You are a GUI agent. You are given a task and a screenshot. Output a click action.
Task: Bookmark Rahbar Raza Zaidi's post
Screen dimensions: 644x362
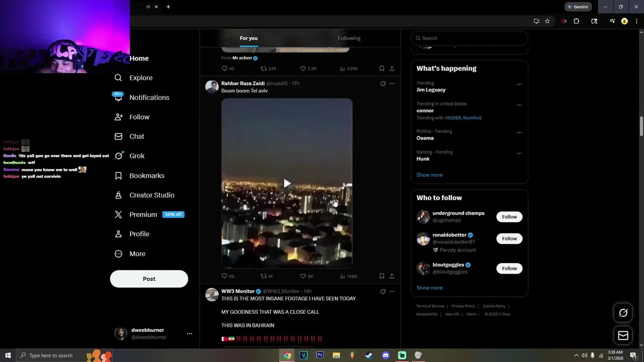[382, 276]
